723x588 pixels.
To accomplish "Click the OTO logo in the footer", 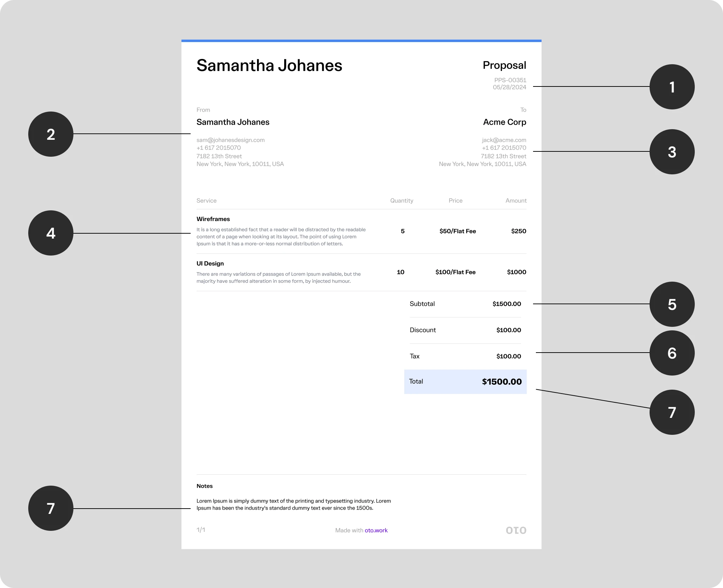I will (x=516, y=530).
